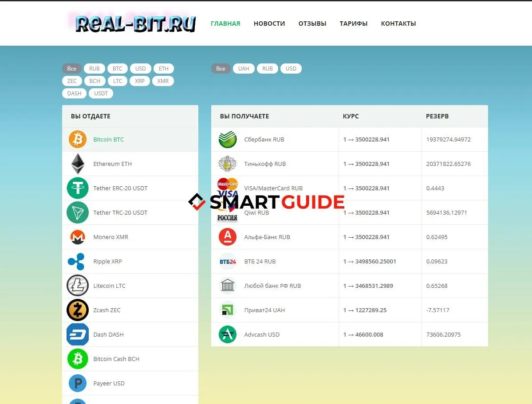This screenshot has height=404, width=532.
Task: Click the Sberbank green logo icon
Action: click(x=228, y=139)
